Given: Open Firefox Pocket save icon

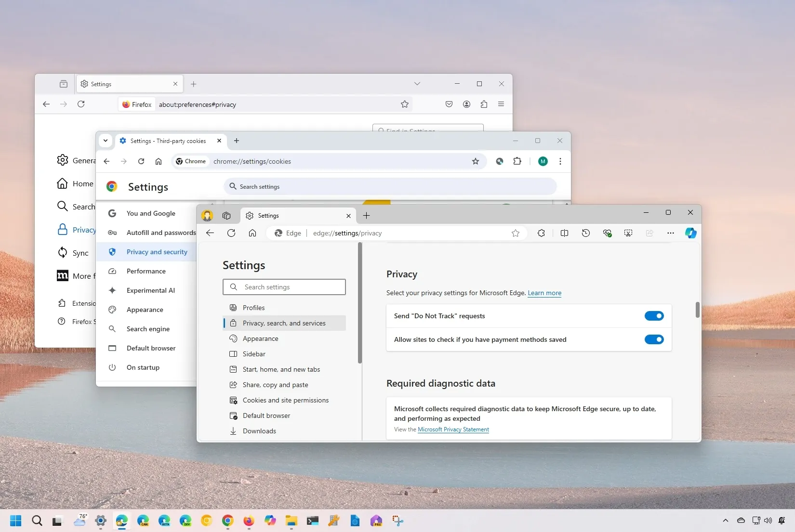Looking at the screenshot, I should [x=449, y=104].
